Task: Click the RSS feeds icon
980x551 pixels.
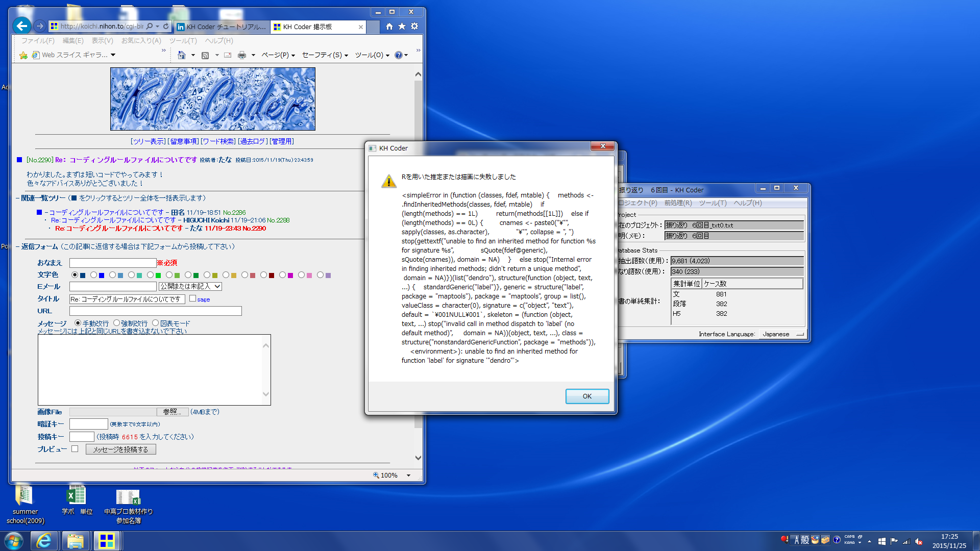Action: pyautogui.click(x=205, y=55)
